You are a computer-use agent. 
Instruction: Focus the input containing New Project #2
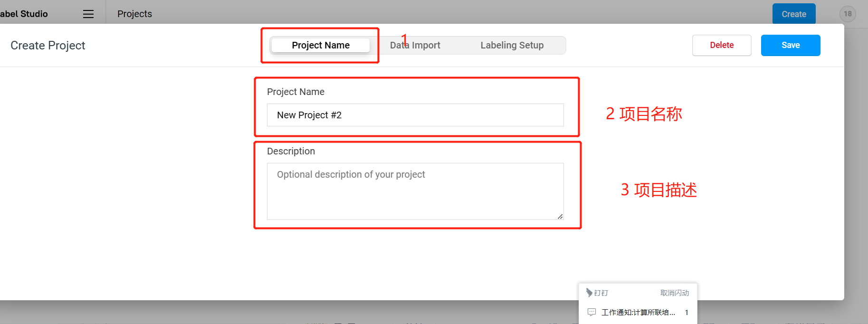415,115
